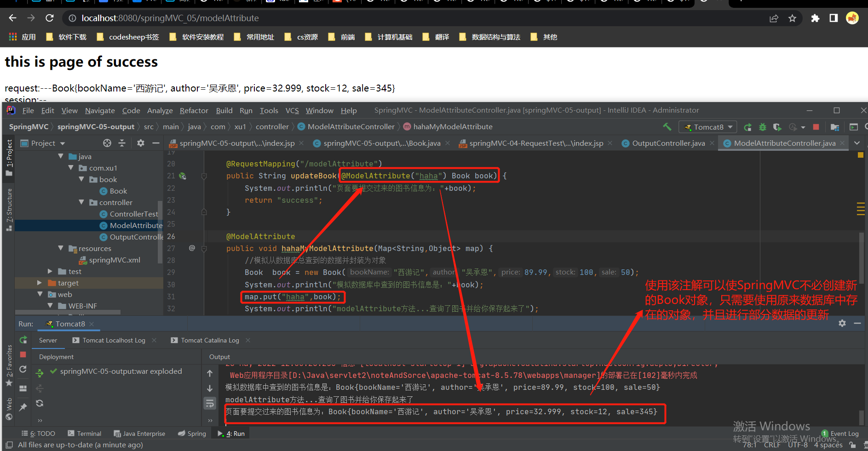Click UTF-8 encoding in status bar
The height and width of the screenshot is (451, 868).
pyautogui.click(x=798, y=445)
